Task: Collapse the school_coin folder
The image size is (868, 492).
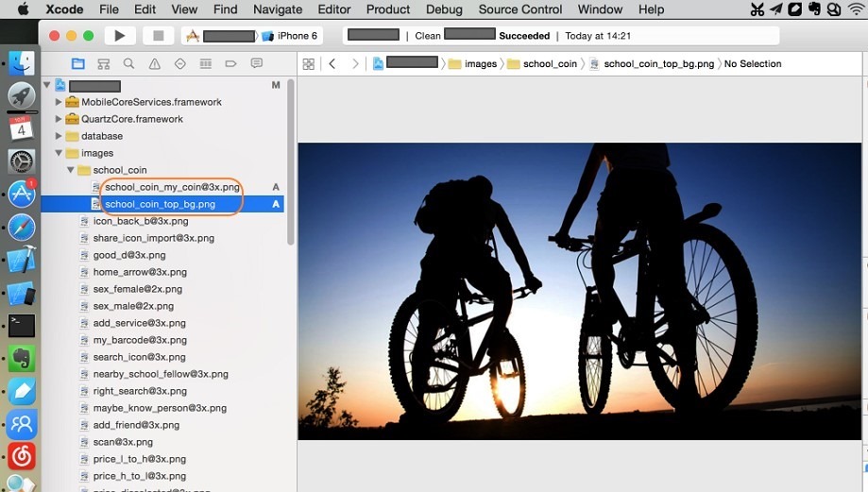Action: 70,170
